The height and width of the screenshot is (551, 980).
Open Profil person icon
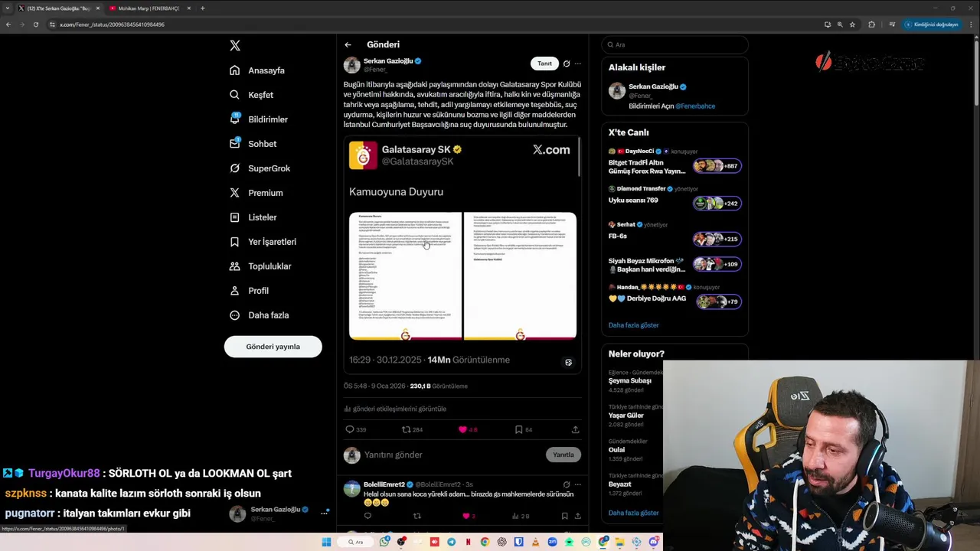pyautogui.click(x=235, y=291)
